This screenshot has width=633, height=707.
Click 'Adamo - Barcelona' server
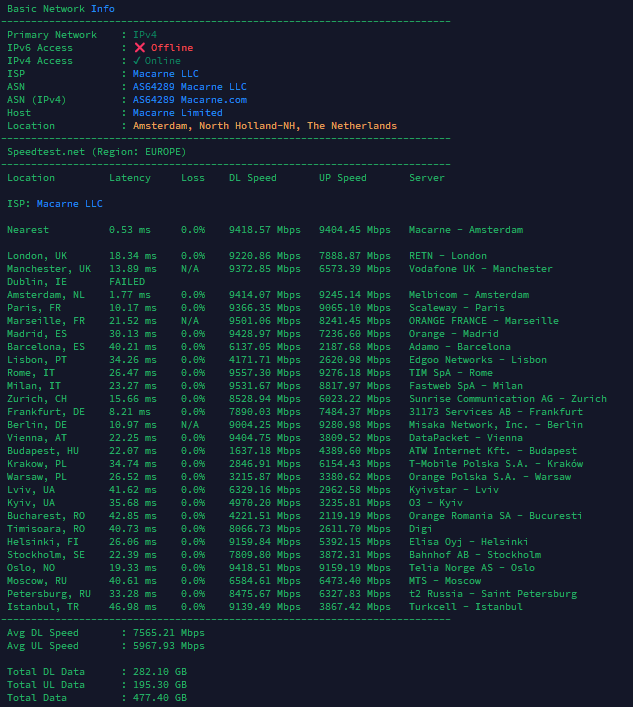(460, 347)
